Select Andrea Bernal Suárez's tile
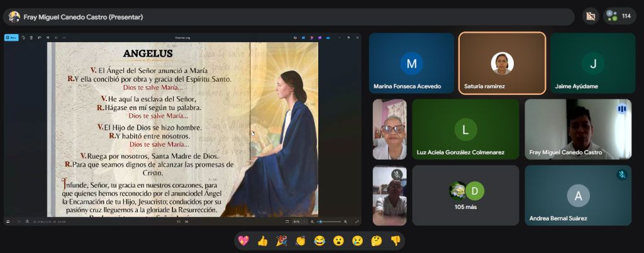 (579, 196)
